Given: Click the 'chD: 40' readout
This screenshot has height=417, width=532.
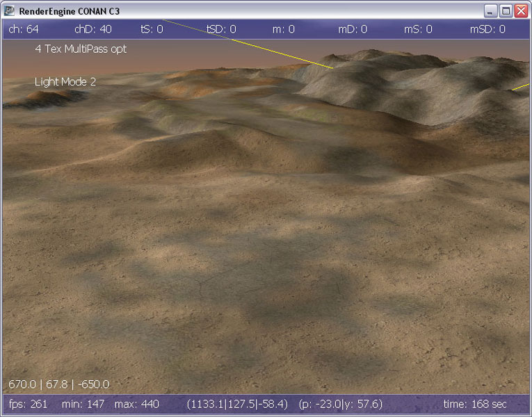Looking at the screenshot, I should [93, 29].
